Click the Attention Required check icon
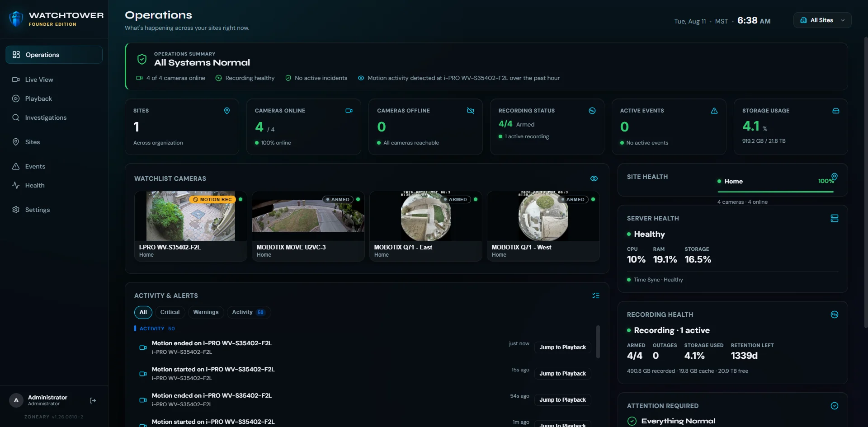Viewport: 868px width, 427px height. click(835, 406)
